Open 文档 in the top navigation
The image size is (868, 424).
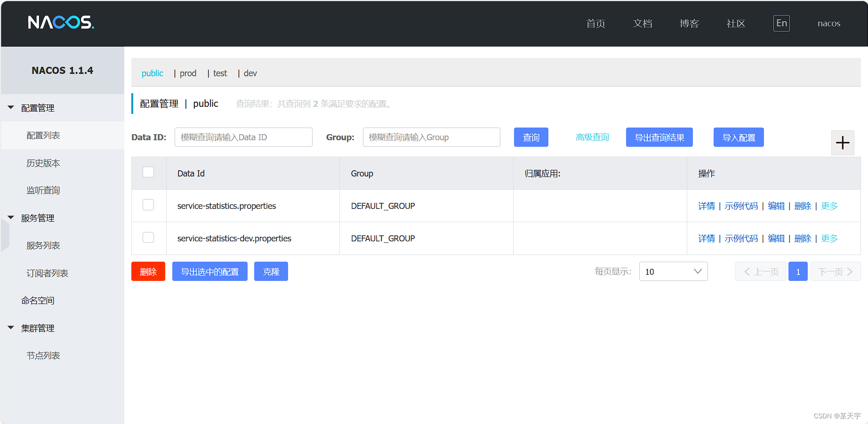tap(642, 24)
